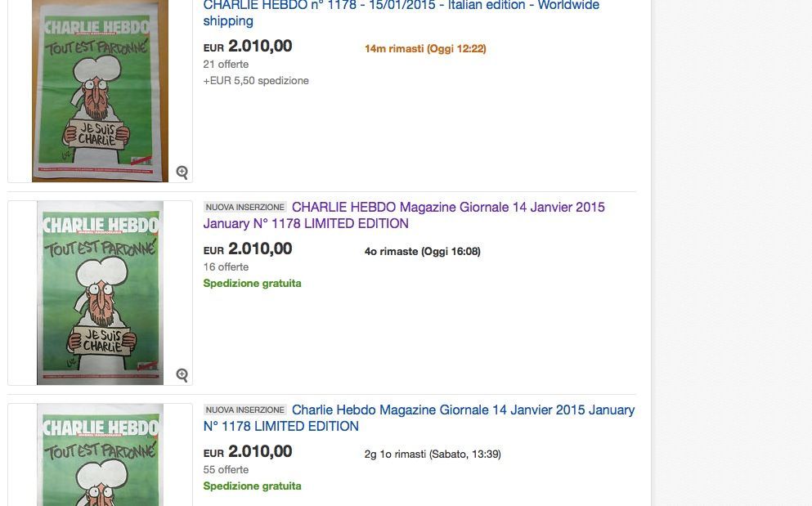
Task: Click the '4o rimaste (Oggi 16:08)' time text
Action: pyautogui.click(x=422, y=252)
